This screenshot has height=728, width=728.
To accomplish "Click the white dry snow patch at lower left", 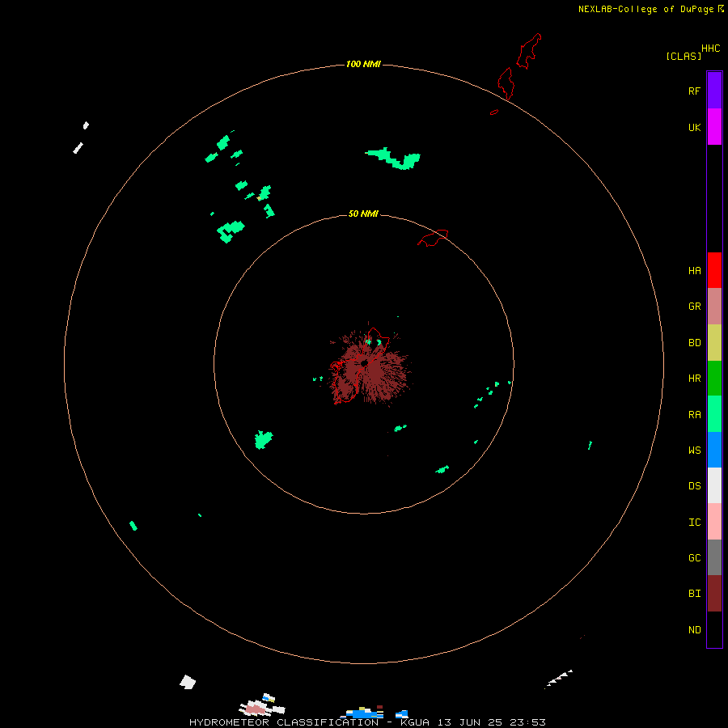I will coord(188,682).
